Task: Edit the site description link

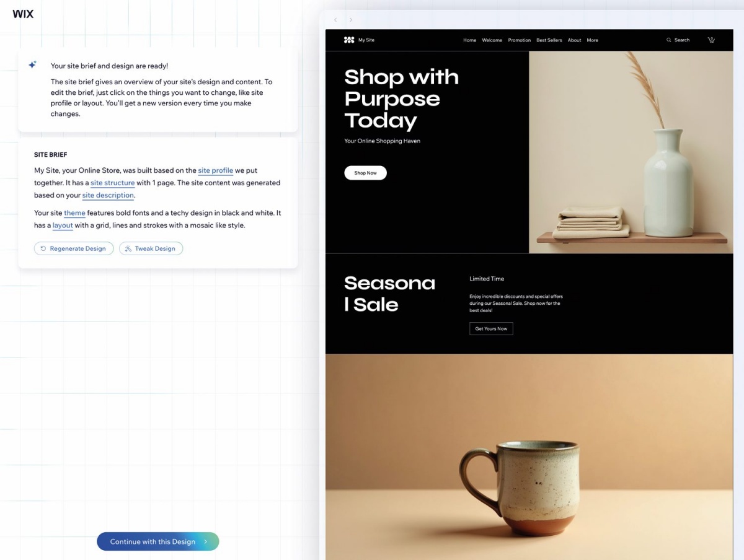Action: click(108, 195)
